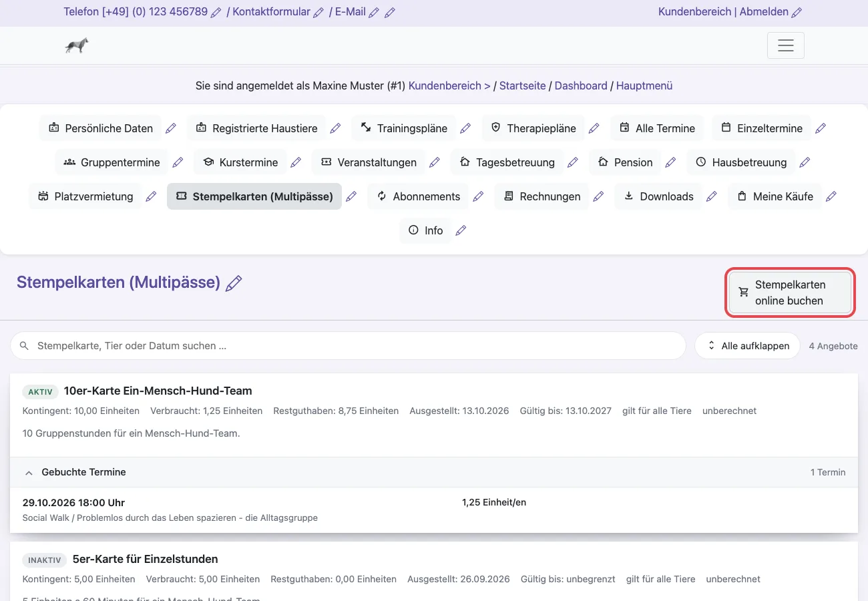Edit pencil next to Therapiepläne
Image resolution: width=868 pixels, height=601 pixels.
[x=594, y=128]
